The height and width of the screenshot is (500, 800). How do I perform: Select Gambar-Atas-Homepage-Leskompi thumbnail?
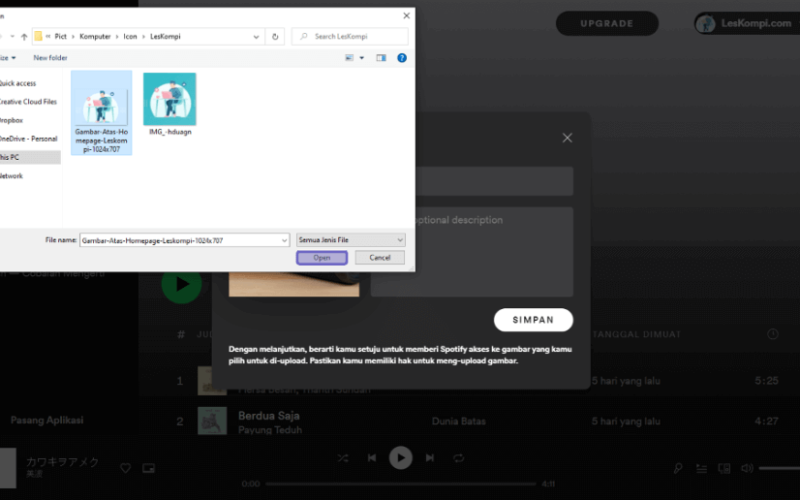pyautogui.click(x=102, y=113)
